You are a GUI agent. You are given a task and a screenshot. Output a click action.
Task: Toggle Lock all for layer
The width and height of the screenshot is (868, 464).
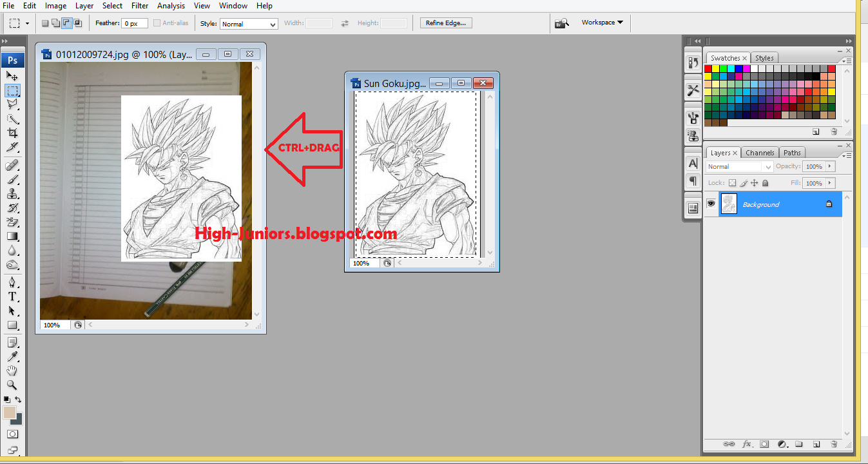pos(765,183)
